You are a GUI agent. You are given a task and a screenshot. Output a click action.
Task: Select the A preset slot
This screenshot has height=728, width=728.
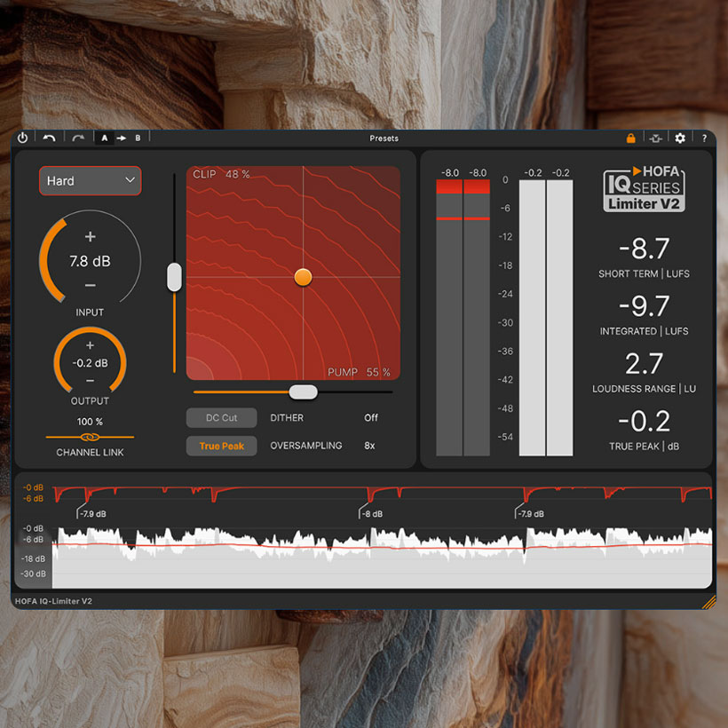click(x=105, y=138)
